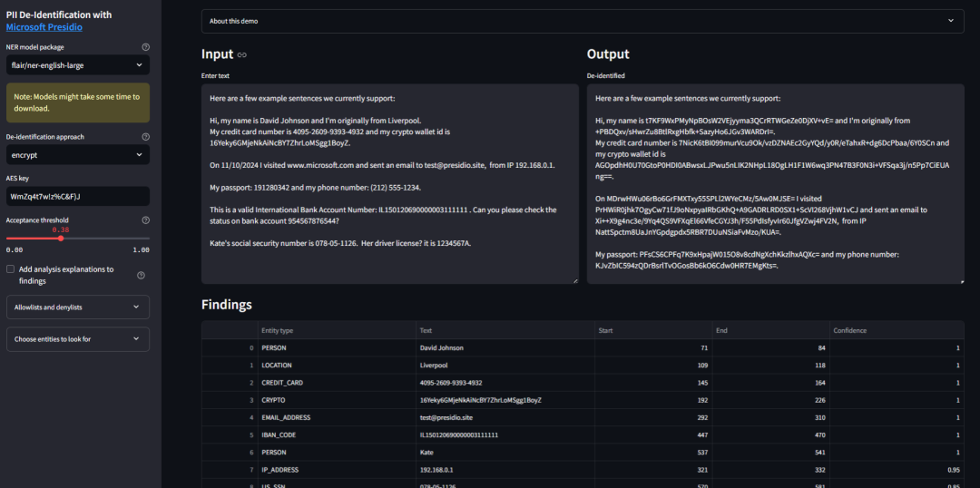Click the Input text area resize handle

pos(574,279)
